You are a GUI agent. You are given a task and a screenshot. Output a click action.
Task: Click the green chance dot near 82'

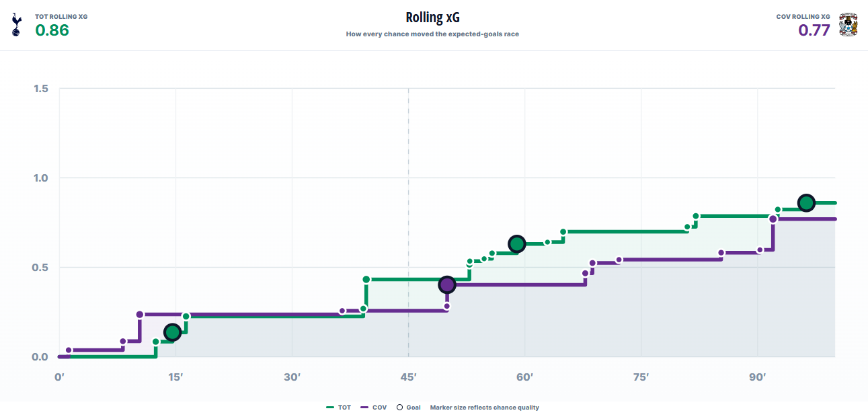point(696,217)
